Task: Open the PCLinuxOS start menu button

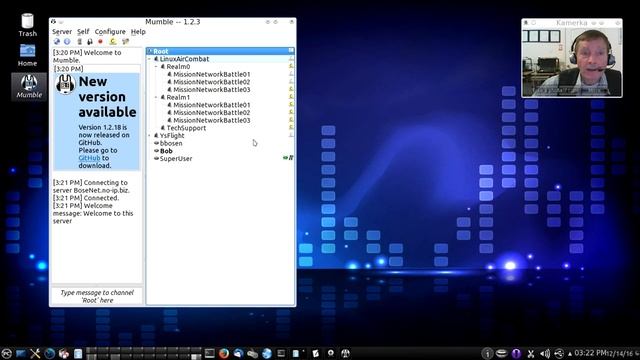Action: [6, 353]
